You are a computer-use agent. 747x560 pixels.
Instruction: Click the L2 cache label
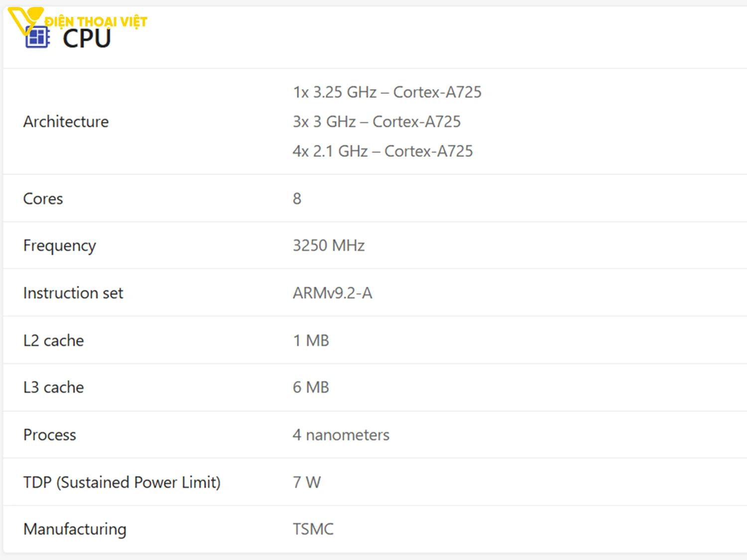54,340
